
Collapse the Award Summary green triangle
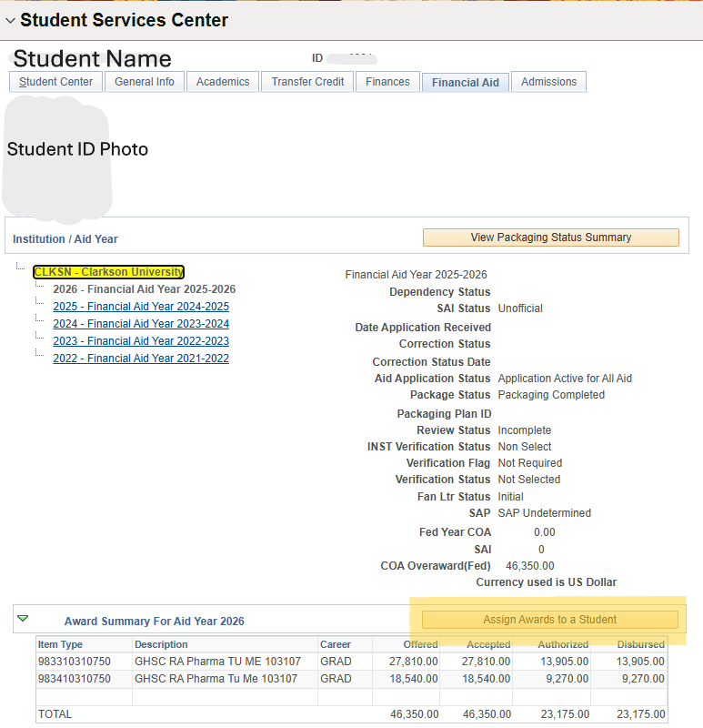[23, 619]
